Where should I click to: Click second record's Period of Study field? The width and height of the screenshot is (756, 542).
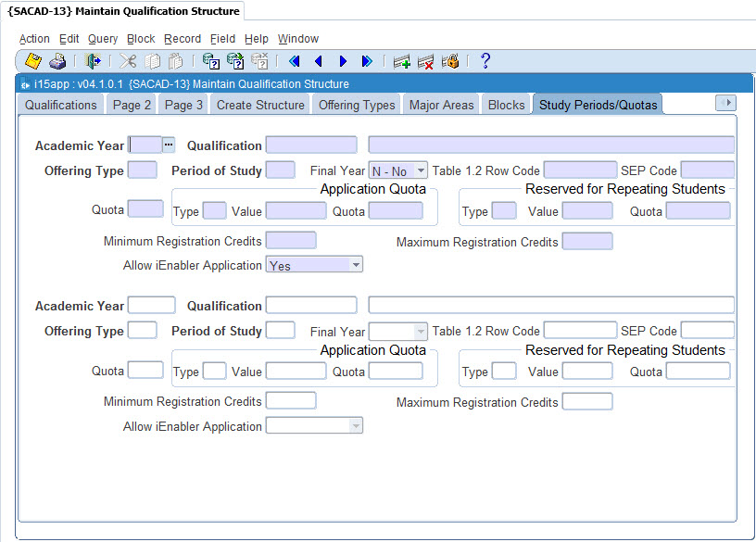(x=281, y=331)
